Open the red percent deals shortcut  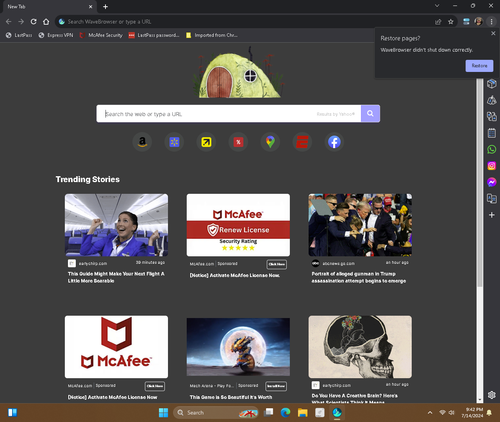(238, 142)
